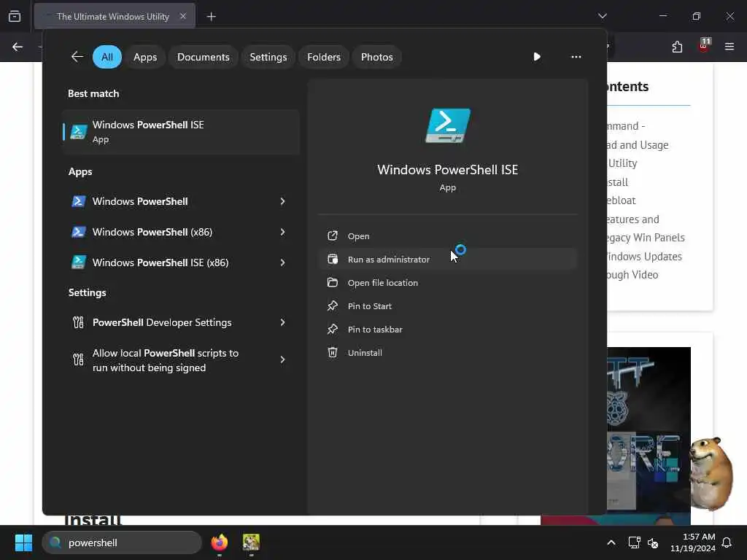Viewport: 747px width, 560px height.
Task: Click Open in the details pane
Action: coord(448,236)
